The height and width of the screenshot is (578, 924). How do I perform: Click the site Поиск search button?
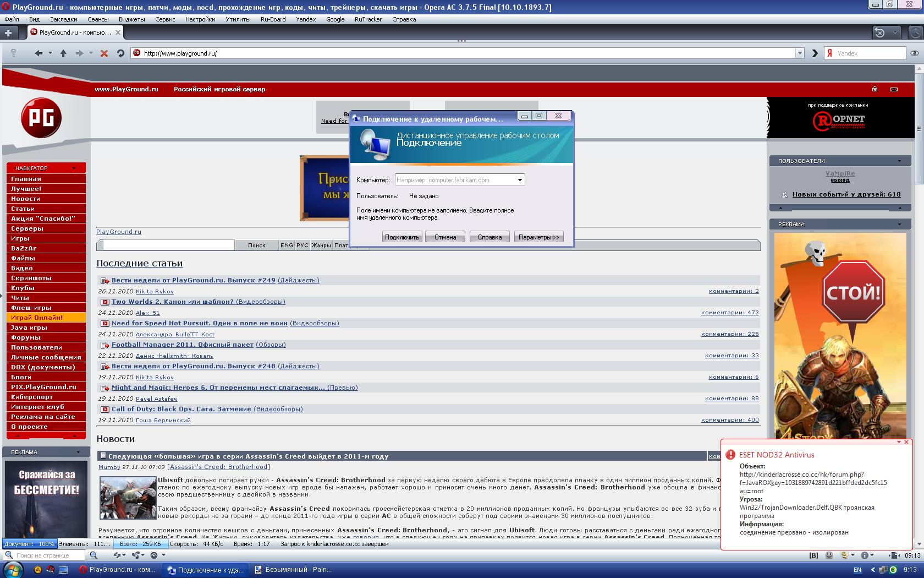[257, 246]
